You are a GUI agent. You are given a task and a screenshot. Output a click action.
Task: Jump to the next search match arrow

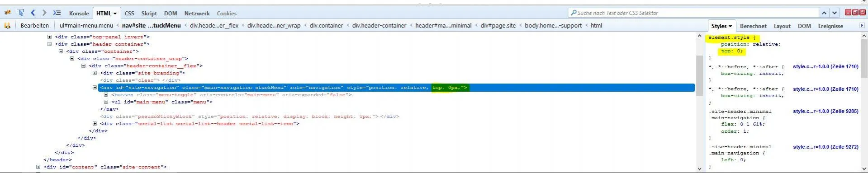tap(835, 13)
